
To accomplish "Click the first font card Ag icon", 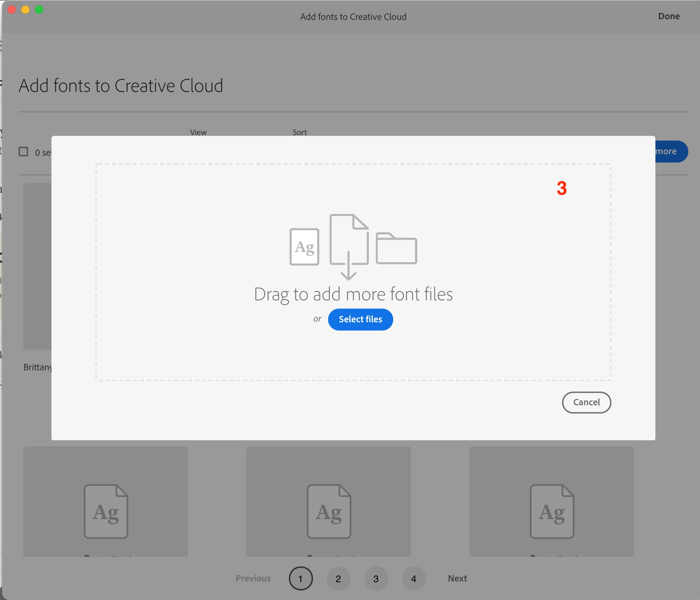I will coord(106,511).
